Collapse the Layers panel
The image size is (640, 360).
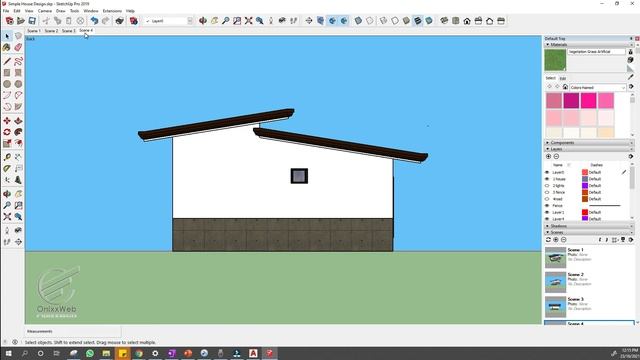click(x=548, y=149)
